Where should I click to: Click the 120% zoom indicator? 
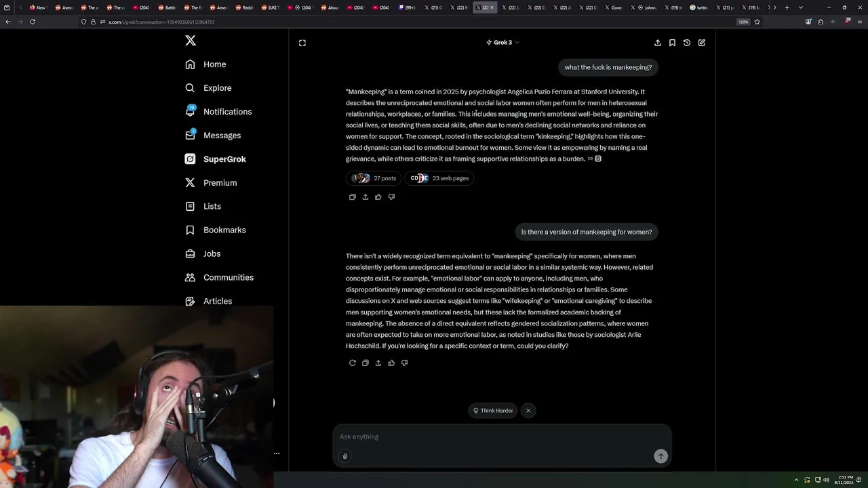coord(743,22)
